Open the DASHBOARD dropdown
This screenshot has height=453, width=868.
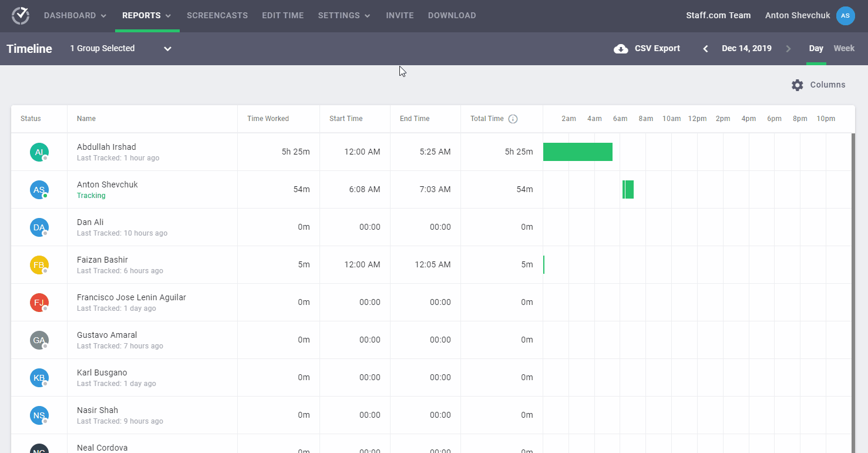coord(75,15)
